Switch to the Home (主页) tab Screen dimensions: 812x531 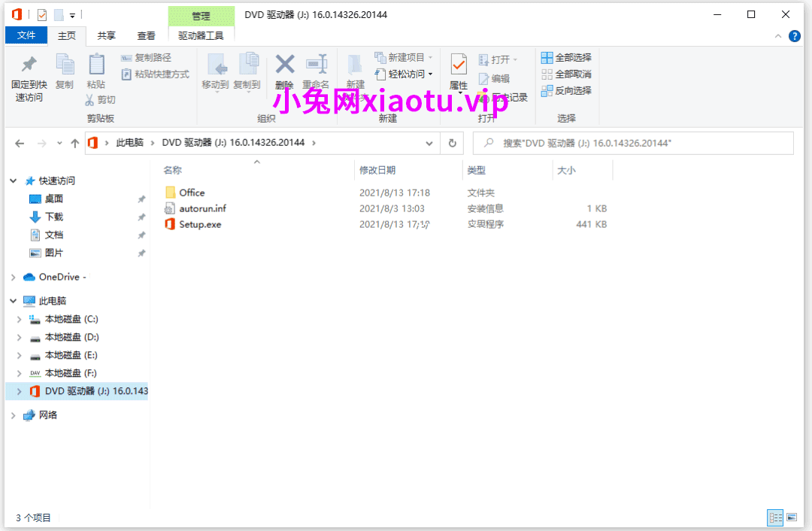pos(66,36)
